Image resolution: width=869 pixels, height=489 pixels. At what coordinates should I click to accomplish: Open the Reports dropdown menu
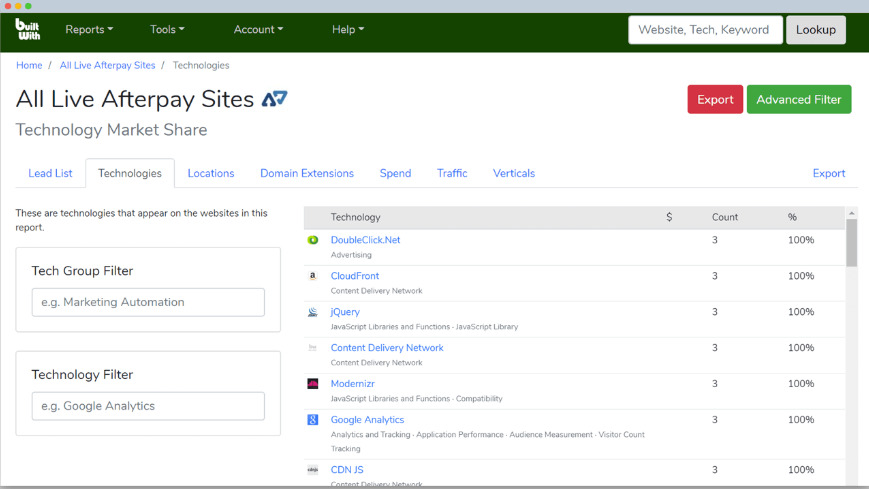point(89,29)
